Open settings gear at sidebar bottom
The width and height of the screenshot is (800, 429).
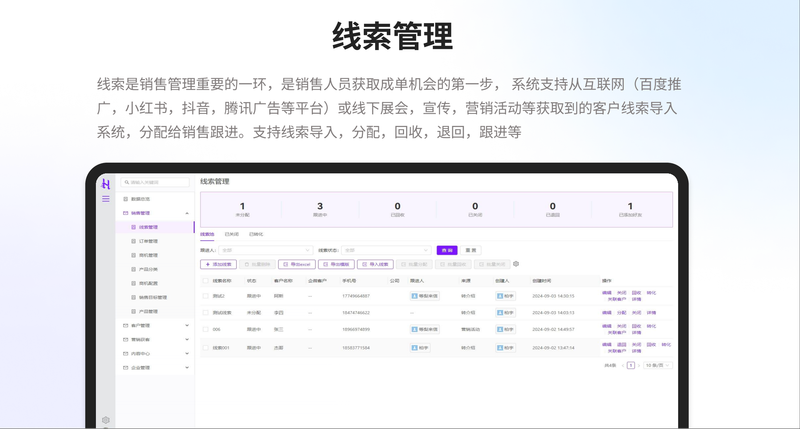(105, 420)
